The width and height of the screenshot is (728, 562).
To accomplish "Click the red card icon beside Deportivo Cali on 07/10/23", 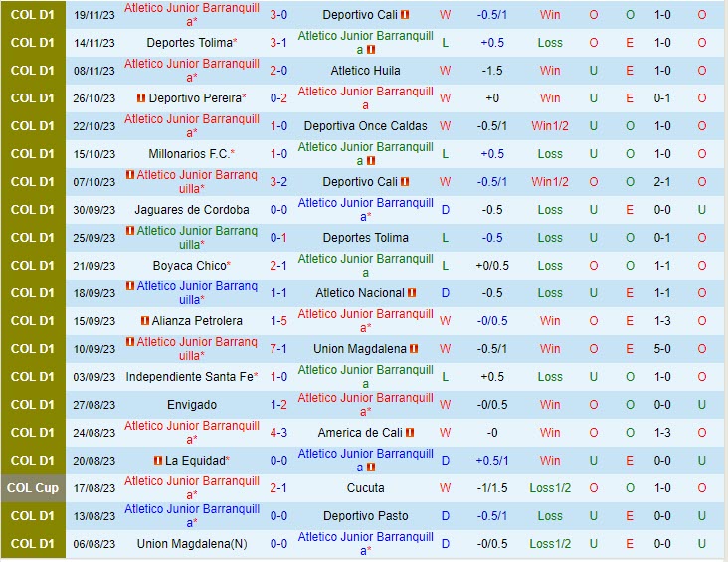I will [x=405, y=182].
